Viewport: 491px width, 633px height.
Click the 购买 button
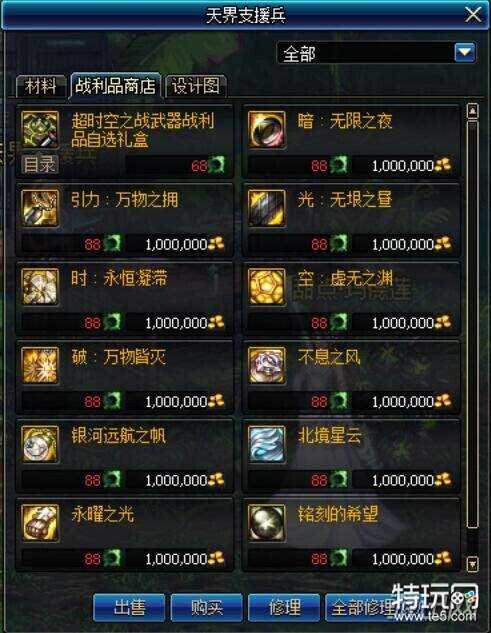[x=207, y=607]
